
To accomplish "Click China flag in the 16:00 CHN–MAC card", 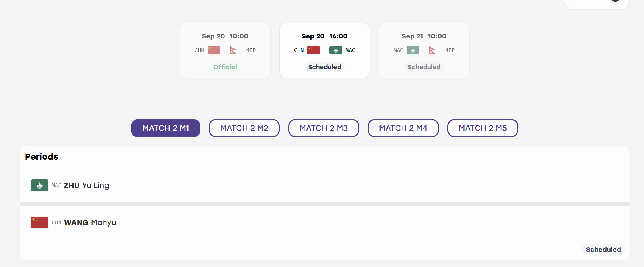I will pyautogui.click(x=313, y=50).
